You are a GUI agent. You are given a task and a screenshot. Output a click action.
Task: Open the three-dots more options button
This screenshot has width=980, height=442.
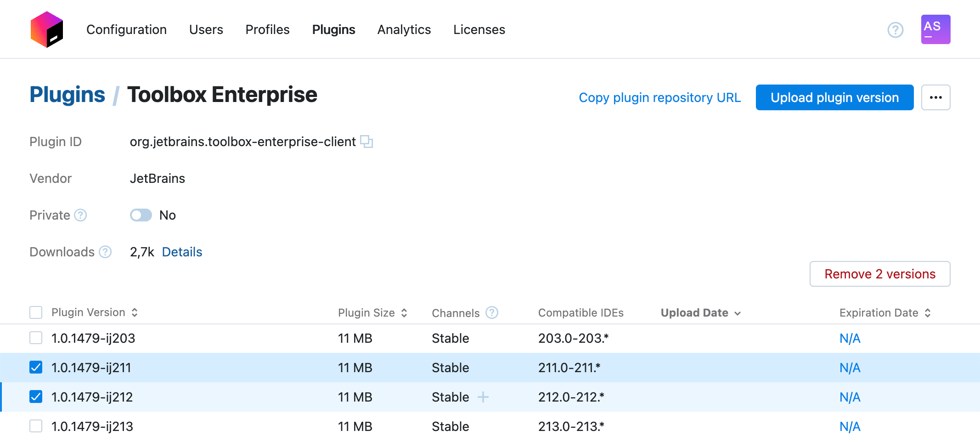pyautogui.click(x=935, y=97)
